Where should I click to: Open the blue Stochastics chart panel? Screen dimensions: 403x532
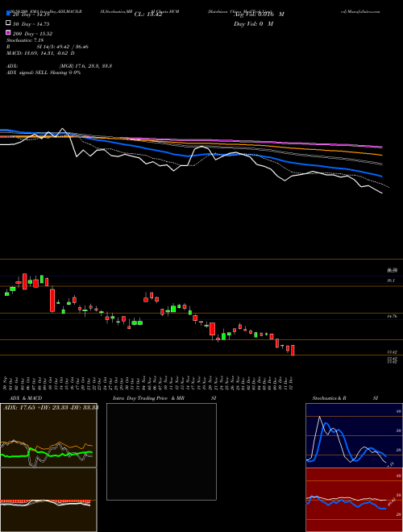point(354,435)
